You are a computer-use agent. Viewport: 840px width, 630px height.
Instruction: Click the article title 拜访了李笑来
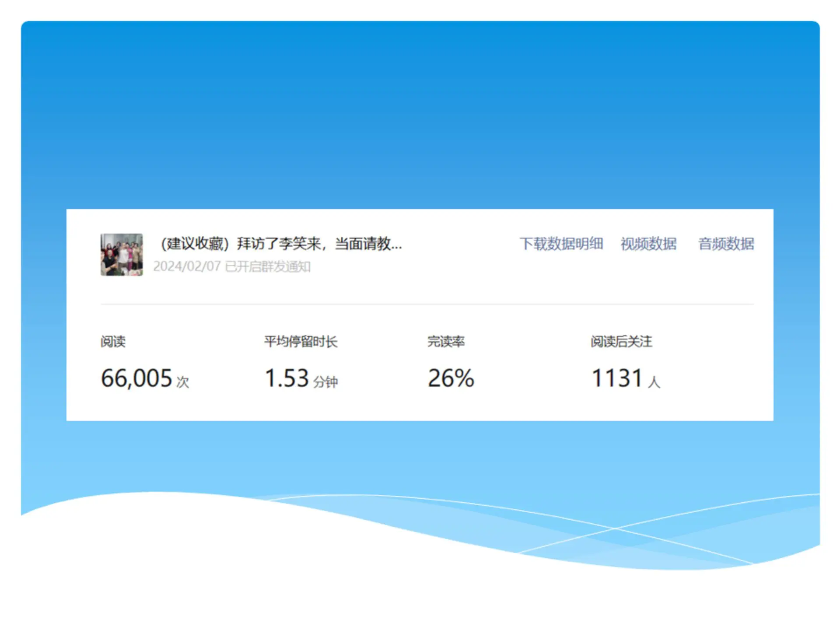pos(280,244)
